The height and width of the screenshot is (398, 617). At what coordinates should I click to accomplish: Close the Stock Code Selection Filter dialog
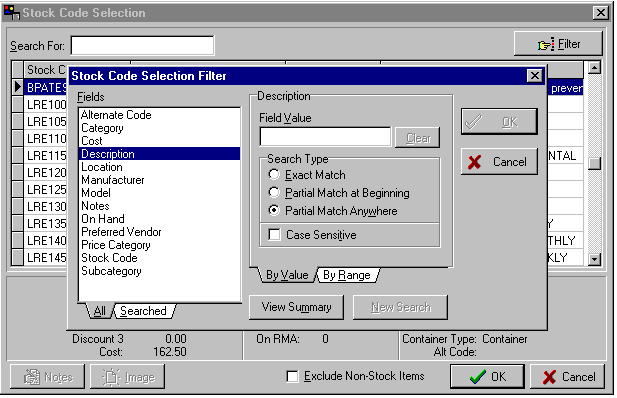tap(534, 76)
